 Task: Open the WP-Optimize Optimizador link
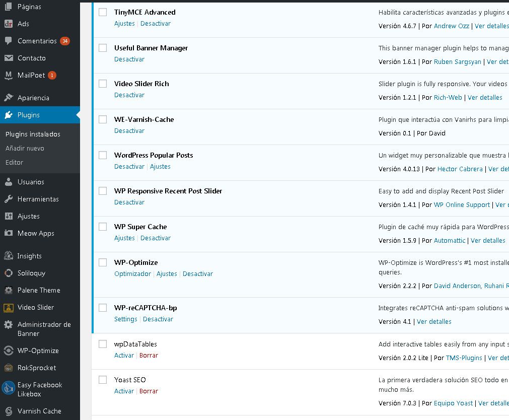coord(132,273)
